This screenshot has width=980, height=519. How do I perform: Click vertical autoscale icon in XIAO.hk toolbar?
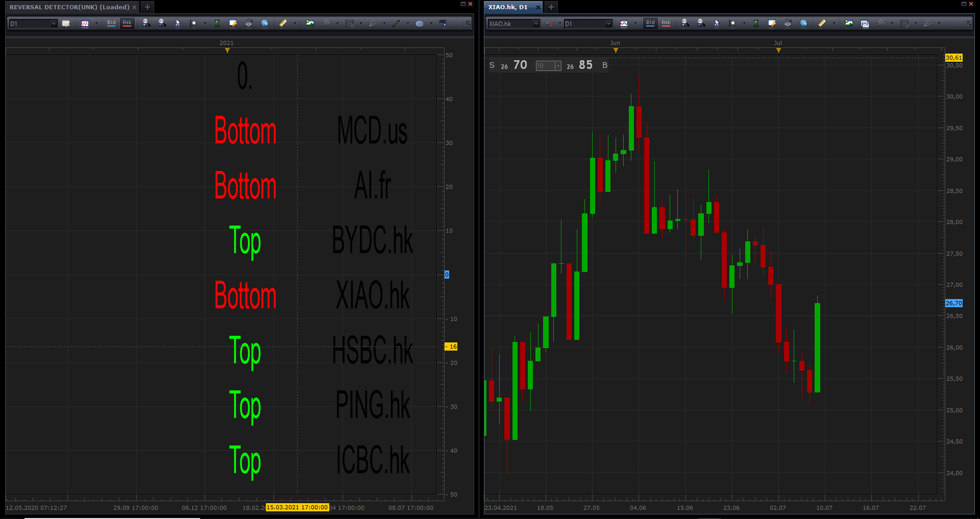point(756,23)
